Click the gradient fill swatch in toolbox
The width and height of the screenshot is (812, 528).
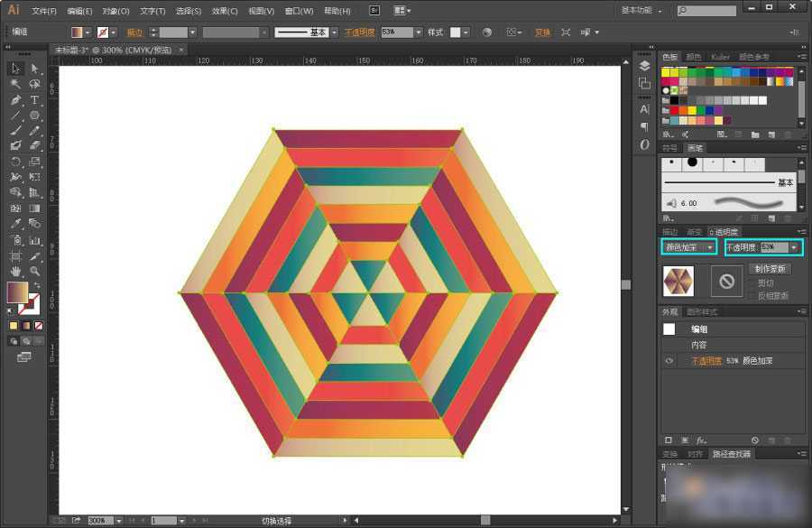[x=17, y=292]
